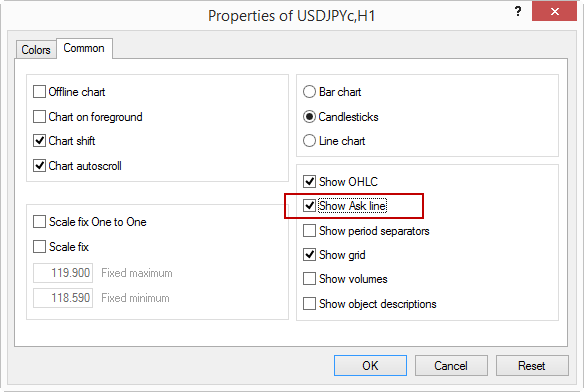This screenshot has width=584, height=392.
Task: Toggle the Show OHLC checkbox
Action: (x=309, y=181)
